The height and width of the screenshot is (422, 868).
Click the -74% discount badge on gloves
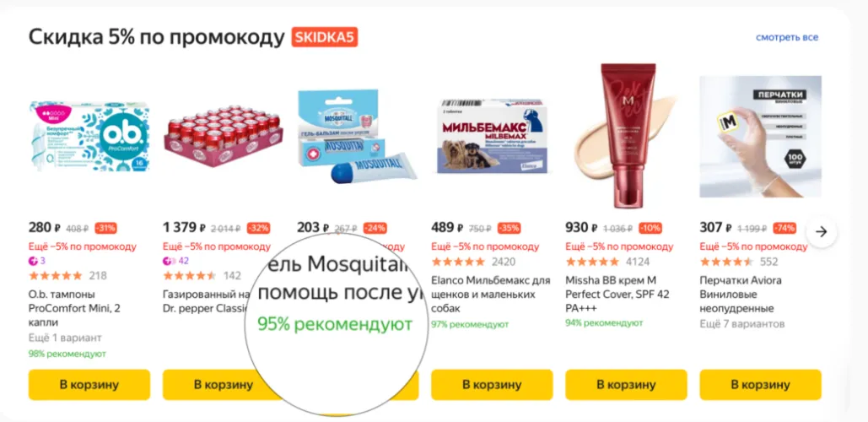784,228
